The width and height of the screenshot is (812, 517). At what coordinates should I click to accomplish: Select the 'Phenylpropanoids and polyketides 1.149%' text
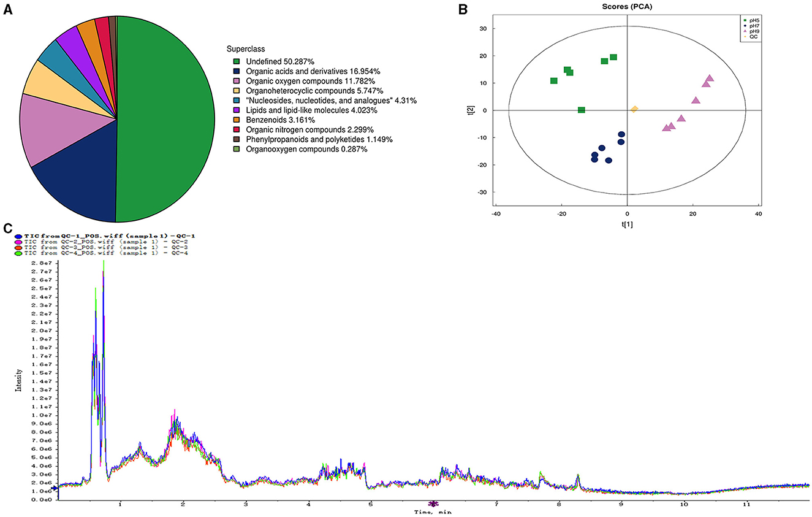319,140
